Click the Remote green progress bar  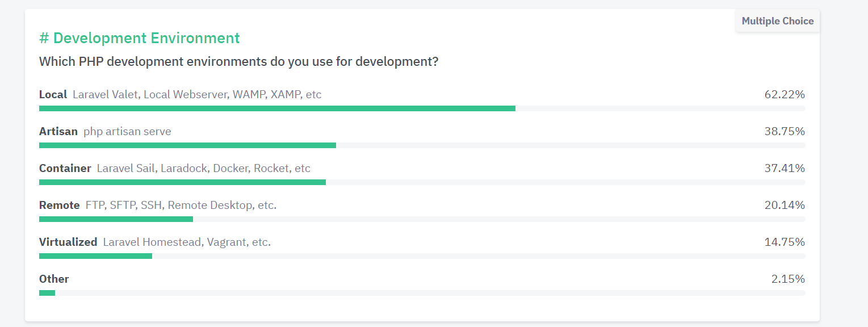(116, 219)
